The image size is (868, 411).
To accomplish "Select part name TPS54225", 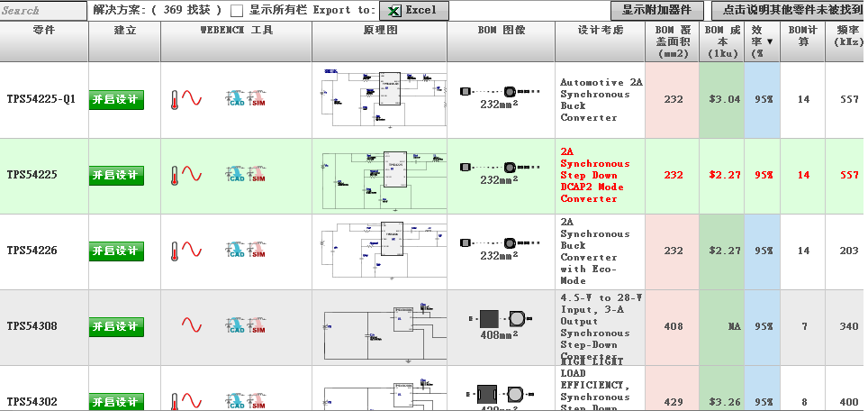I will pos(32,175).
